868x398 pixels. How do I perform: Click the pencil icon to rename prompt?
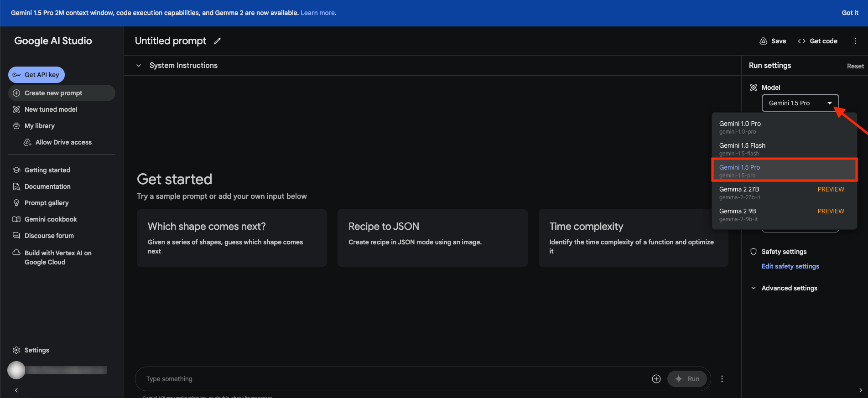(x=218, y=41)
